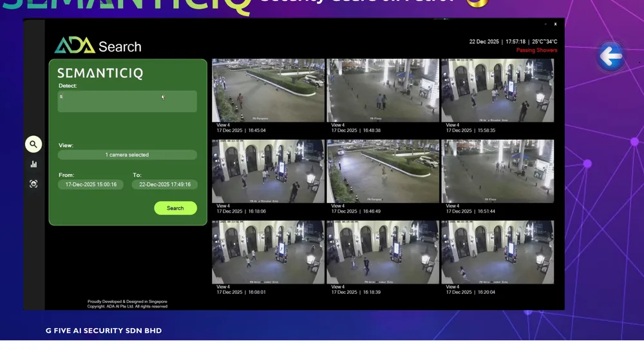Open thumbnail timestamped 16:51:44
Screen dimensions: 644x350
497,171
